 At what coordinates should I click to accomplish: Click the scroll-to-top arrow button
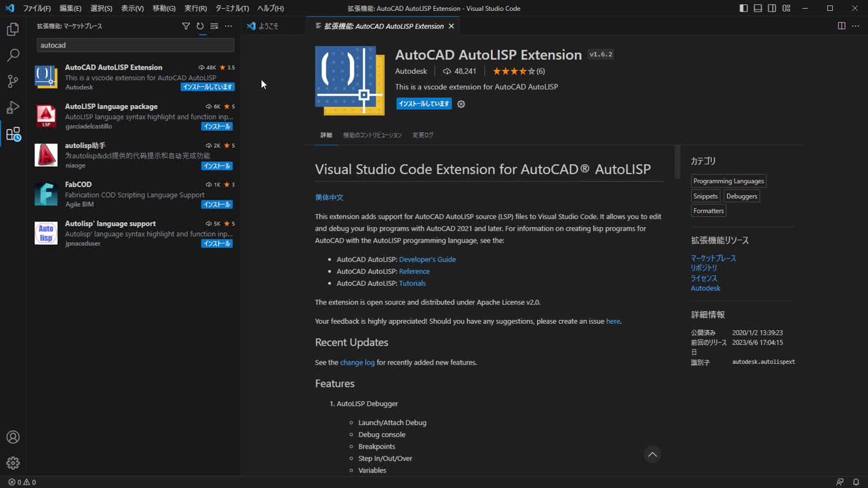(652, 455)
